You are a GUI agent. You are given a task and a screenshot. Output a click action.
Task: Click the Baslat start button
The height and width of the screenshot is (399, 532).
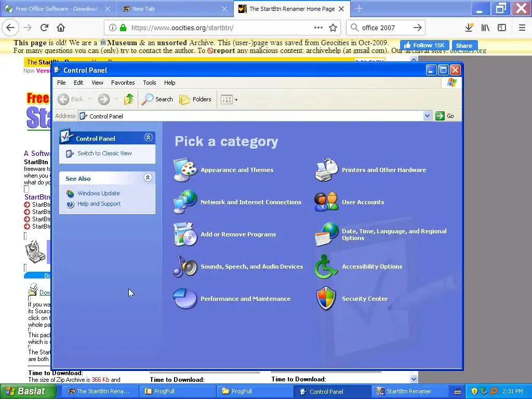29,391
